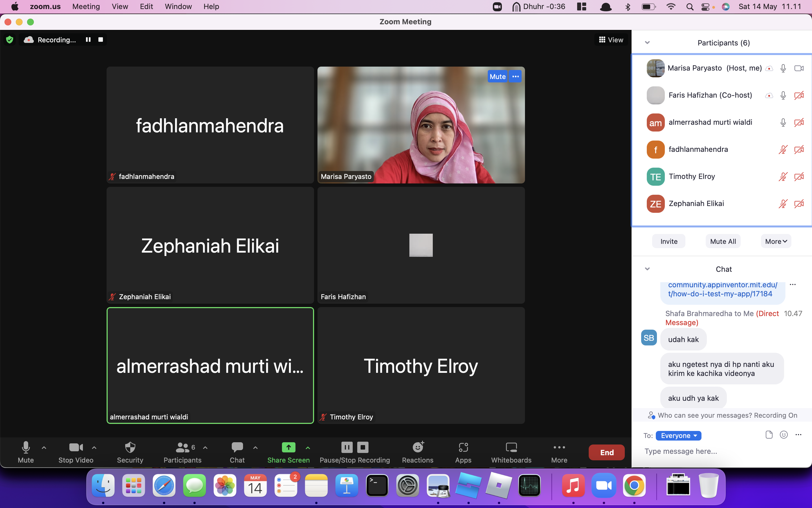The width and height of the screenshot is (812, 508).
Task: Open more options on Marisa Paryasto's tile
Action: 515,76
